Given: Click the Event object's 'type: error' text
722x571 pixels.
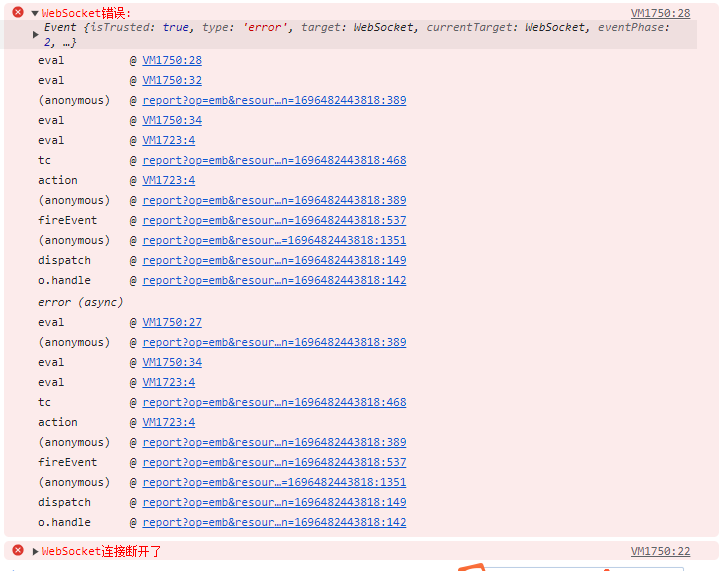Looking at the screenshot, I should (x=246, y=28).
